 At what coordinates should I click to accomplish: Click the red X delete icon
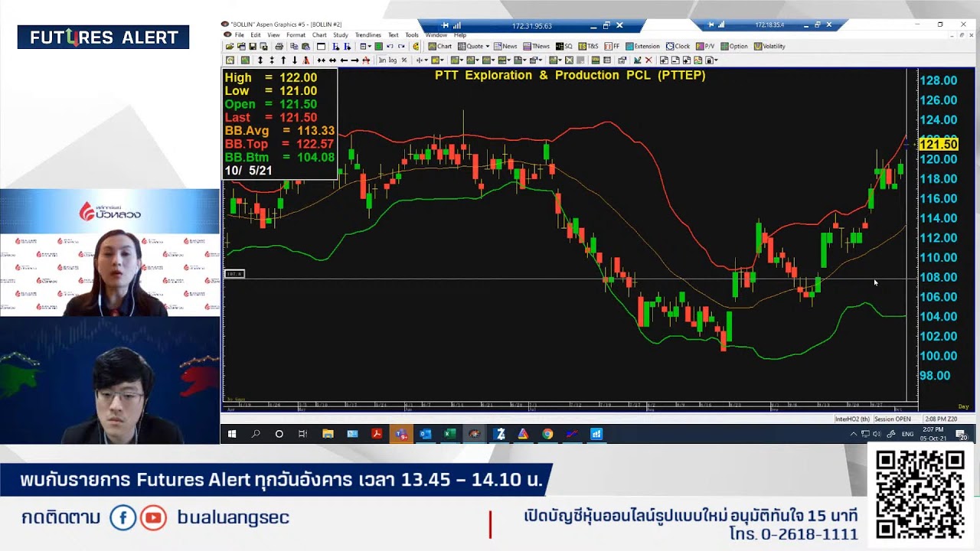(x=648, y=60)
